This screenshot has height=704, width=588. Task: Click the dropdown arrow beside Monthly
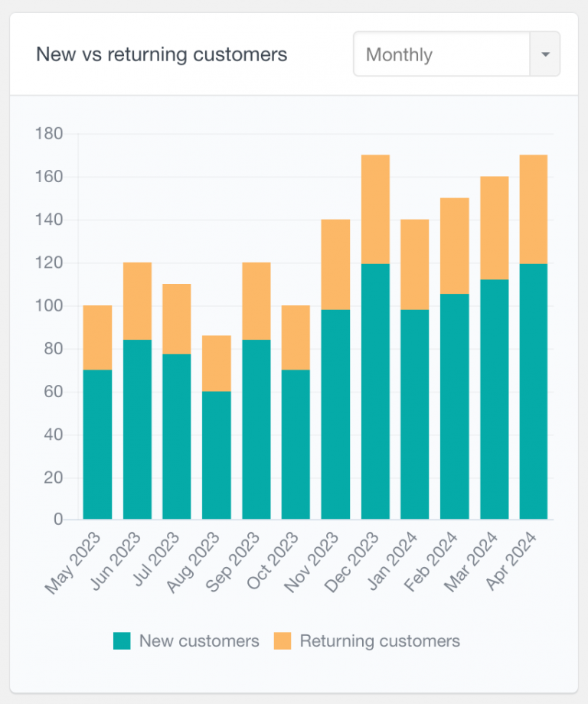[545, 54]
